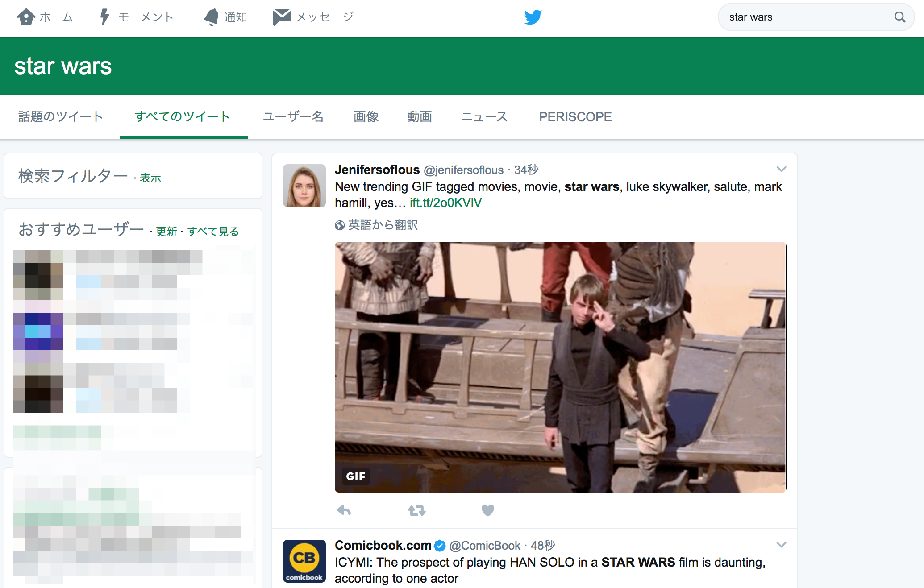
Task: Expand Jenifersoflous tweet options chevron
Action: 781,169
